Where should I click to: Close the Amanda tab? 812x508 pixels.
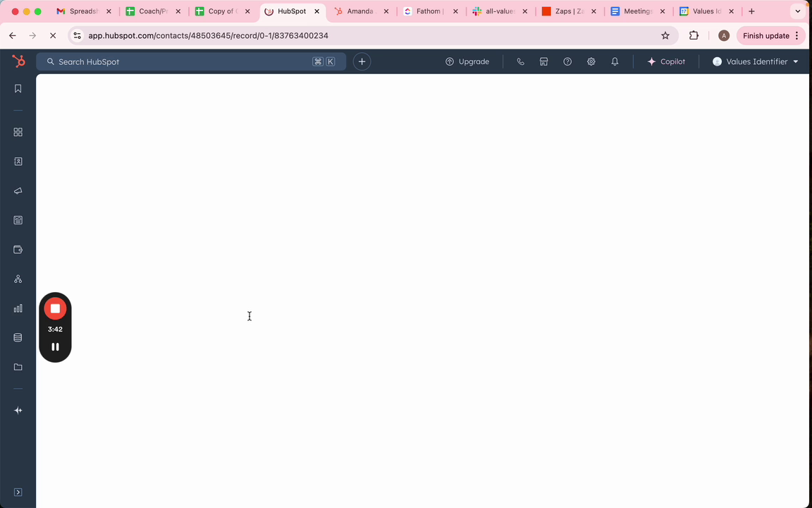(x=386, y=11)
